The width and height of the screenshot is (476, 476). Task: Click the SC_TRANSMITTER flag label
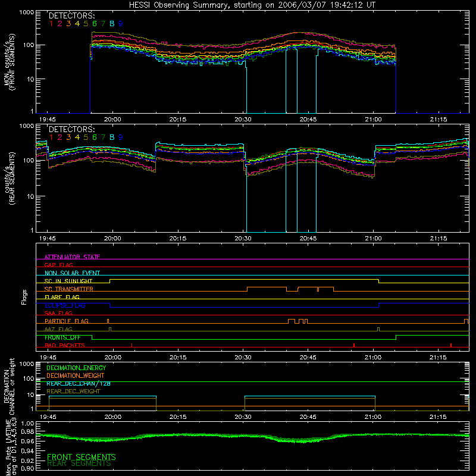pyautogui.click(x=69, y=289)
